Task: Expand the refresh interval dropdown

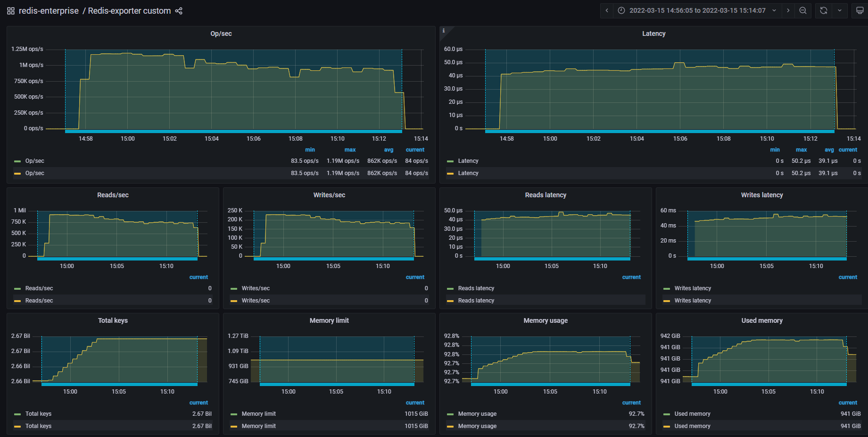Action: point(840,10)
